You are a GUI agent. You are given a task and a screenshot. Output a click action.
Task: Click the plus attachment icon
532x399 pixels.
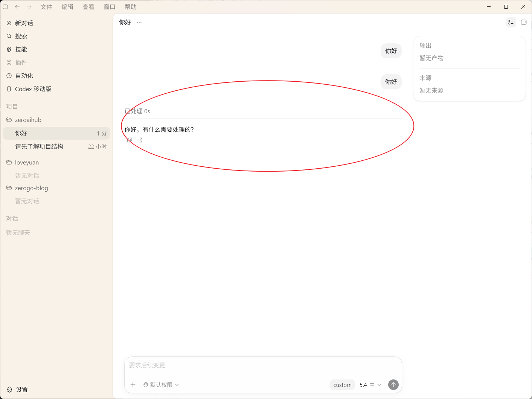tap(133, 385)
